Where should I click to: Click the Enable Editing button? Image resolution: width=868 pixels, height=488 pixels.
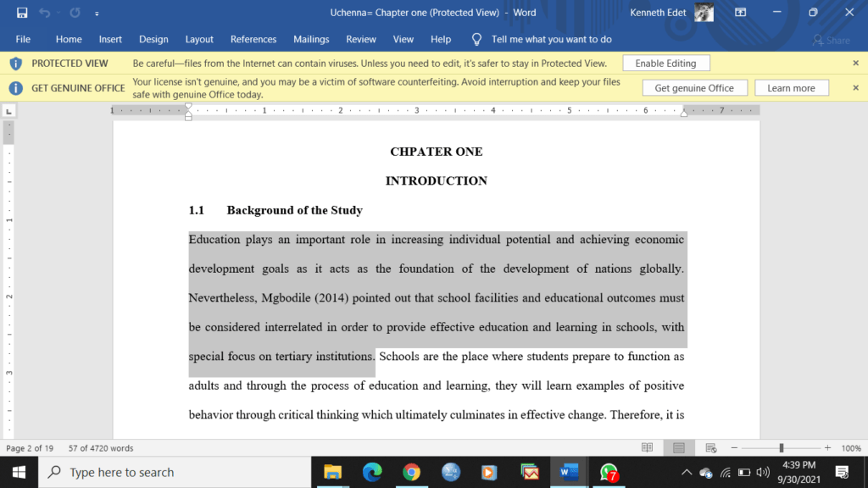[x=666, y=63]
